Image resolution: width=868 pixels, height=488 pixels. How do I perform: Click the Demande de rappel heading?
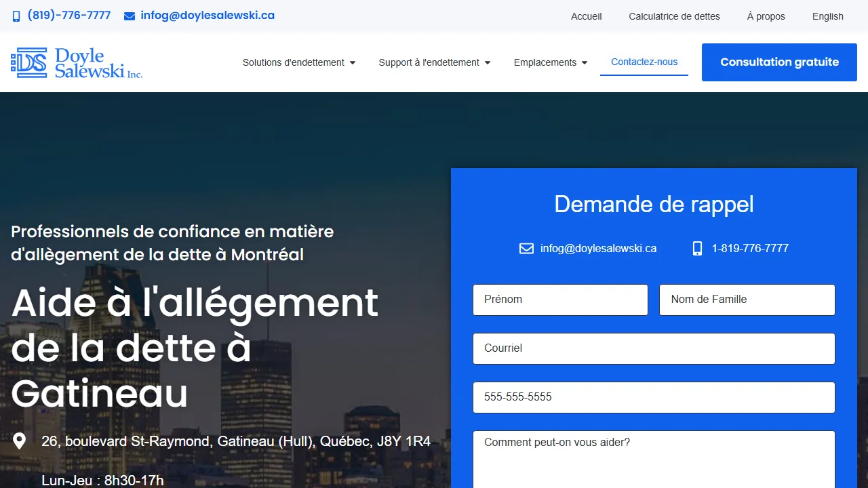654,204
